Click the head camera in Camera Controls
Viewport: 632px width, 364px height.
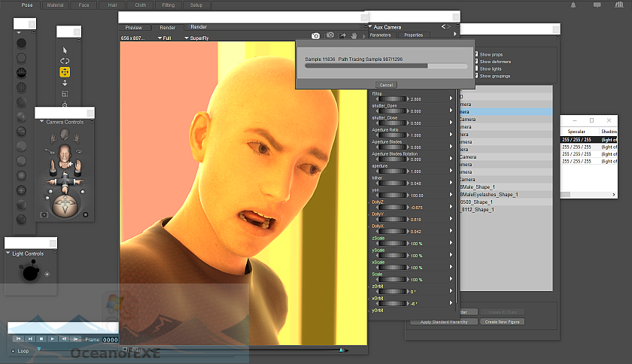pyautogui.click(x=65, y=135)
